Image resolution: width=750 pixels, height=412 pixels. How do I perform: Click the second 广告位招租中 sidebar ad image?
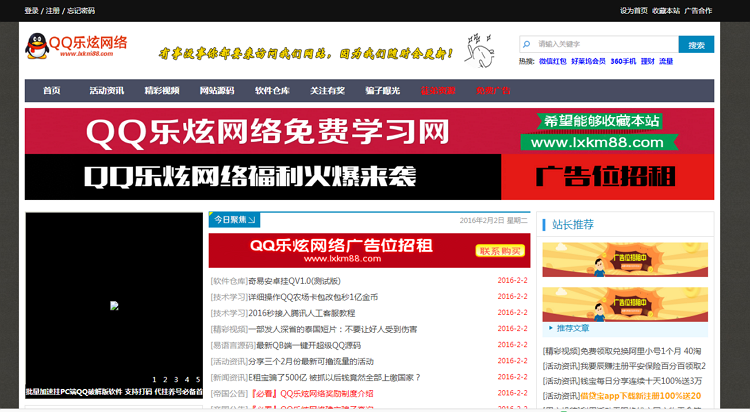(625, 304)
